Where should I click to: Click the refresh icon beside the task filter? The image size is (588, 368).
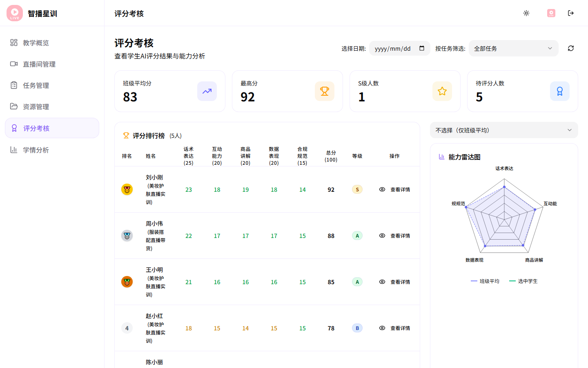pyautogui.click(x=570, y=48)
